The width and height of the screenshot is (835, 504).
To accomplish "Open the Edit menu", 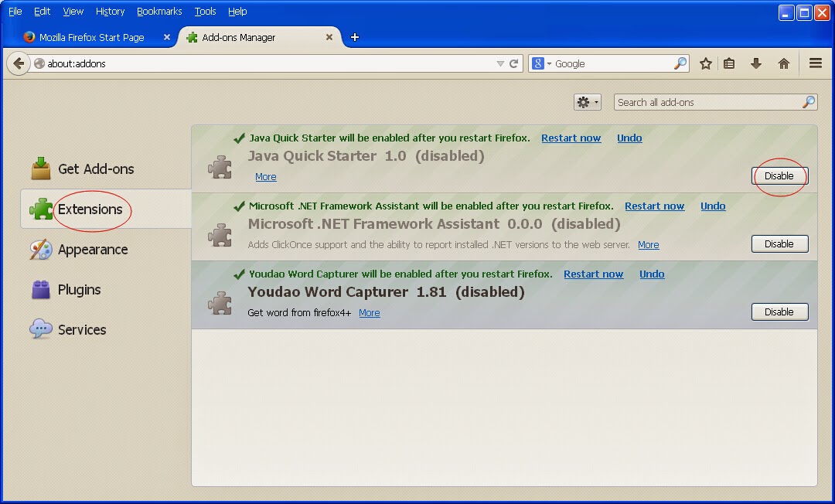I will coord(42,11).
